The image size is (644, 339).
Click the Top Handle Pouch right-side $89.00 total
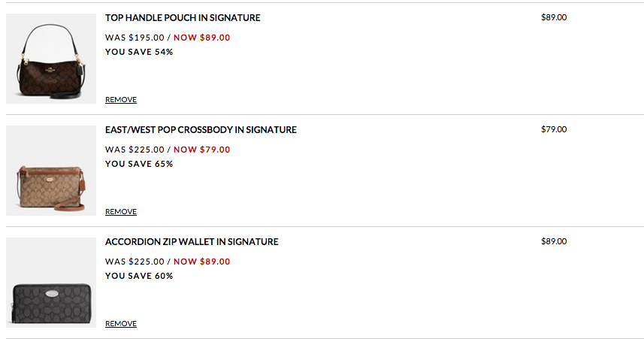(x=554, y=17)
